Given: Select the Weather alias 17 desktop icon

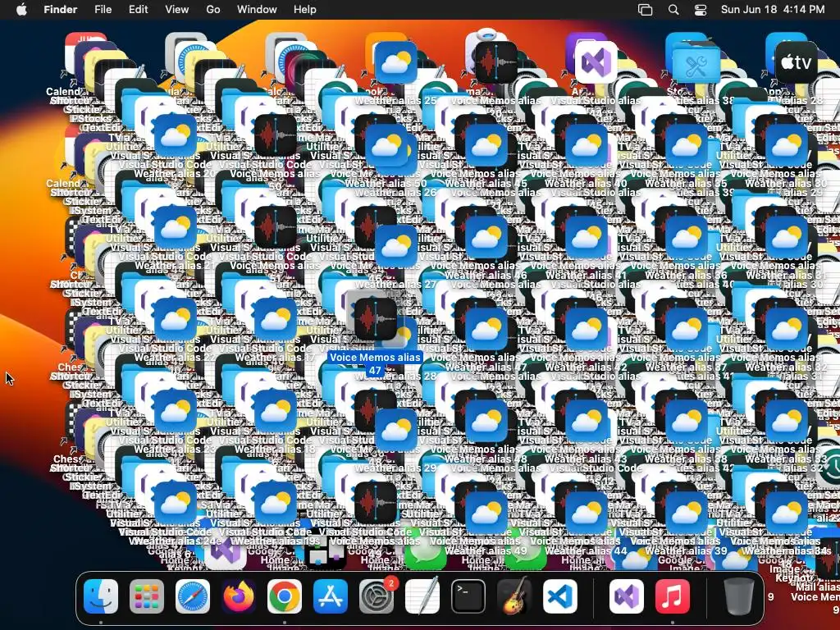Looking at the screenshot, I should (x=275, y=319).
